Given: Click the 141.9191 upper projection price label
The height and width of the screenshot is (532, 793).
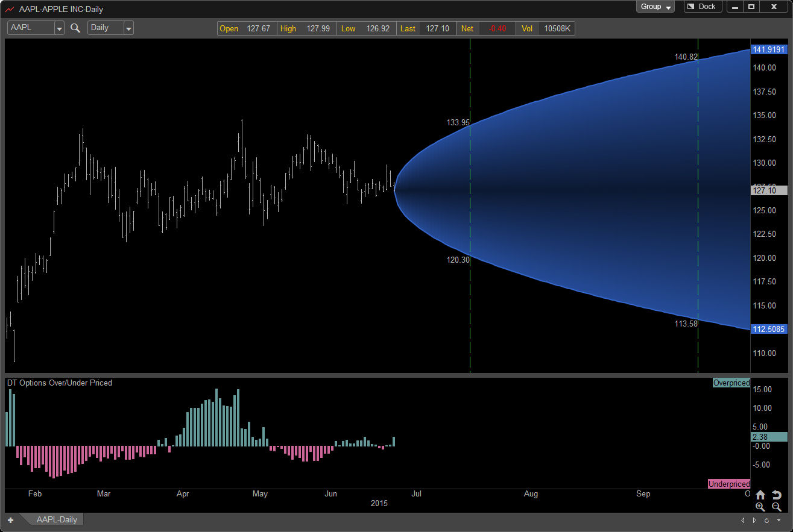Looking at the screenshot, I should [769, 49].
